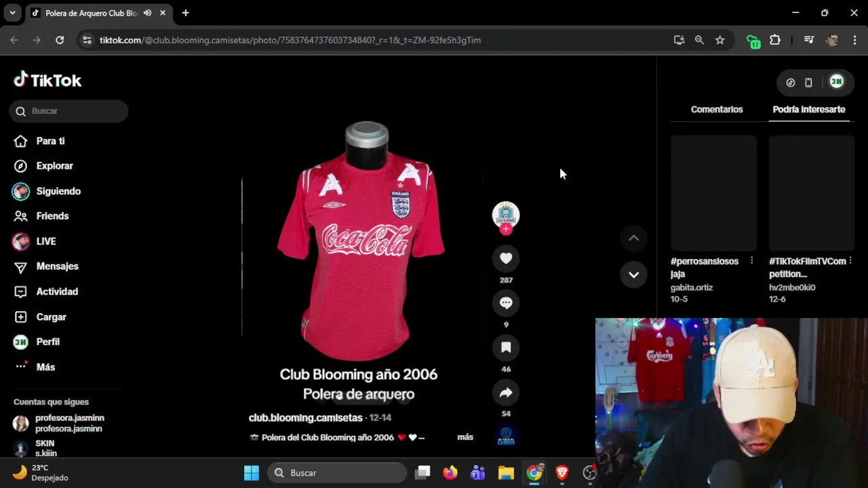Open the SKIN s.kiiin followed account
The height and width of the screenshot is (488, 868).
pos(35,448)
